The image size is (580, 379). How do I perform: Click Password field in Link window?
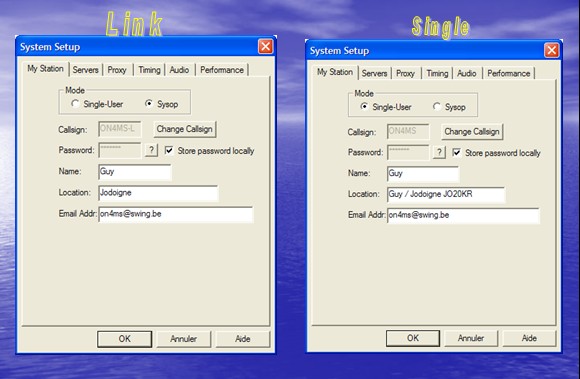point(120,150)
